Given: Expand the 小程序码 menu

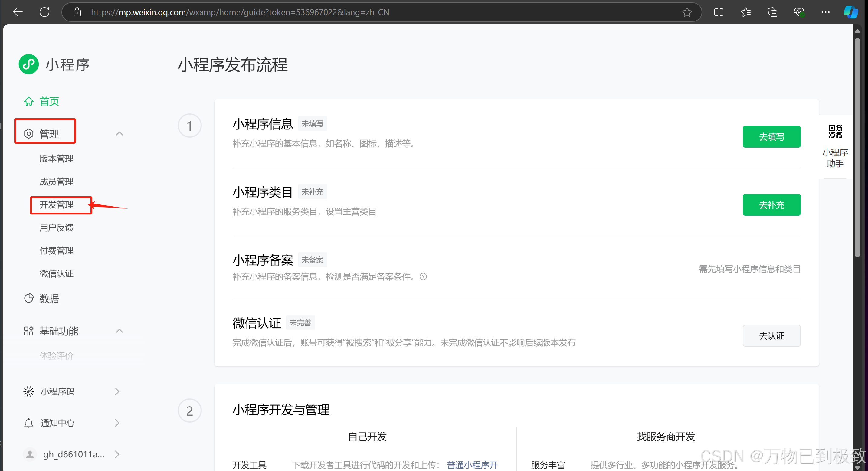Looking at the screenshot, I should 117,391.
